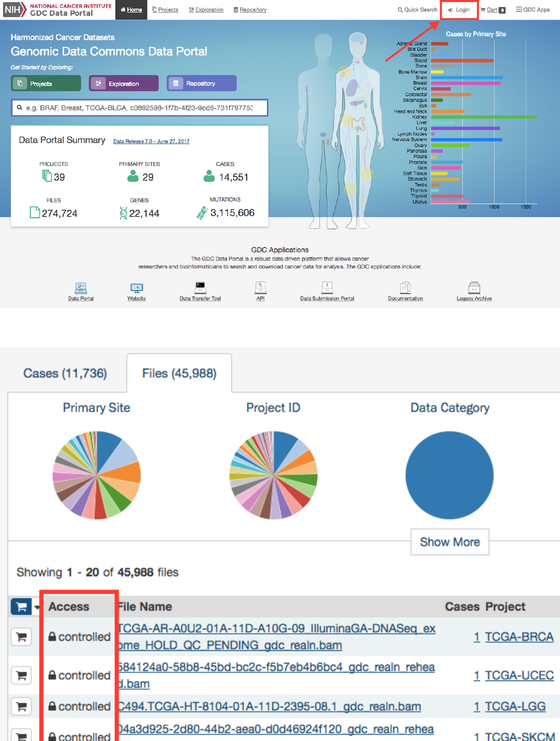
Task: Click the Genes DNA icon
Action: [123, 213]
